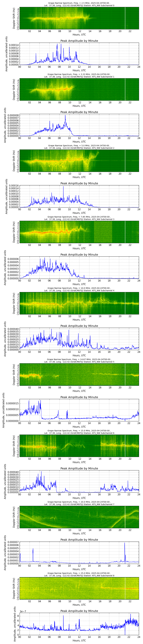Select the 5.0 MHz Doppler spectrogram plot
The image size is (143, 644).
pos(79,161)
